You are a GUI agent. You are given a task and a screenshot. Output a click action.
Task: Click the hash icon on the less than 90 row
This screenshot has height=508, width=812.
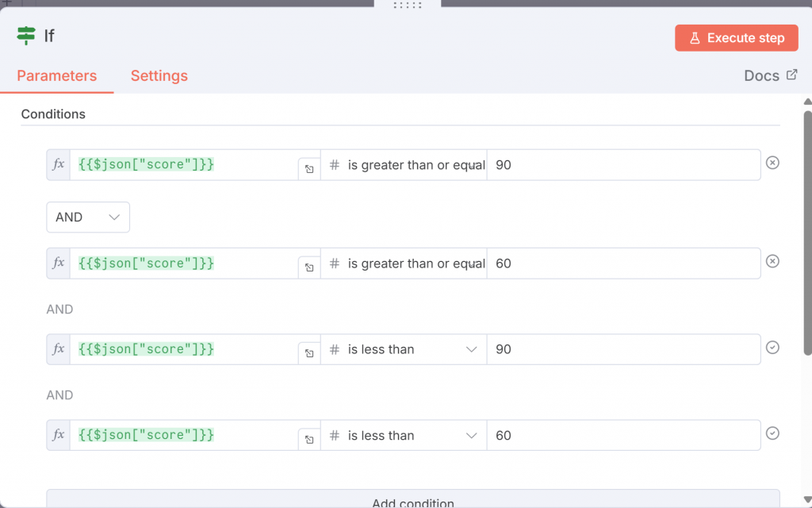pyautogui.click(x=335, y=349)
